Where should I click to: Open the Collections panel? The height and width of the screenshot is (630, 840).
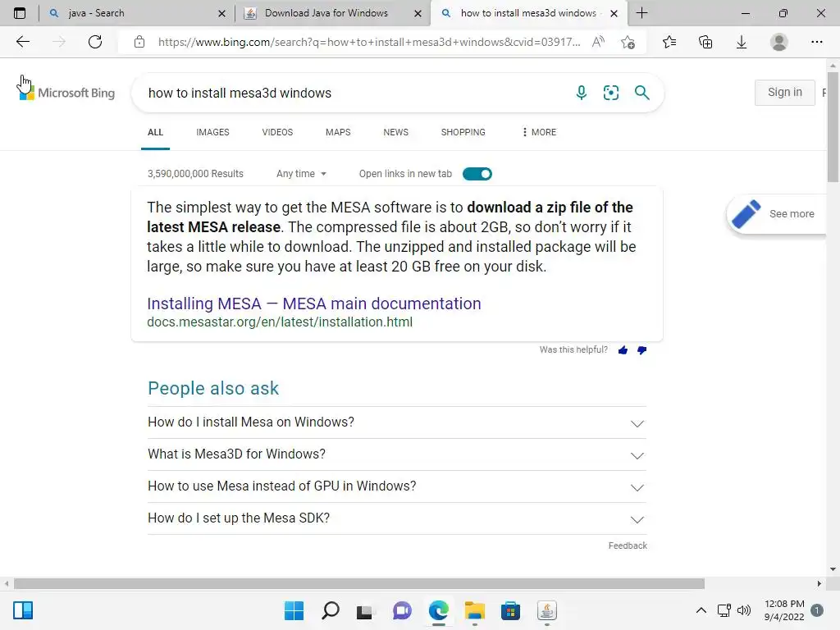pos(705,42)
